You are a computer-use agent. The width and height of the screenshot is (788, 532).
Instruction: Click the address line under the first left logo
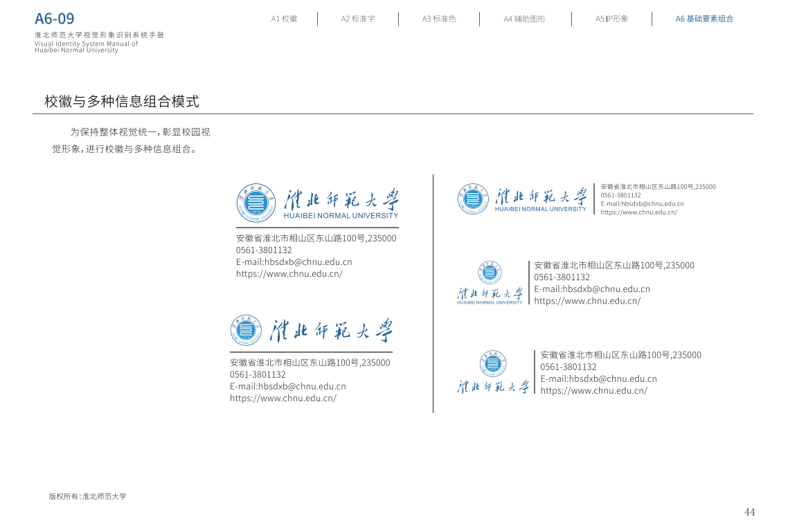point(316,239)
